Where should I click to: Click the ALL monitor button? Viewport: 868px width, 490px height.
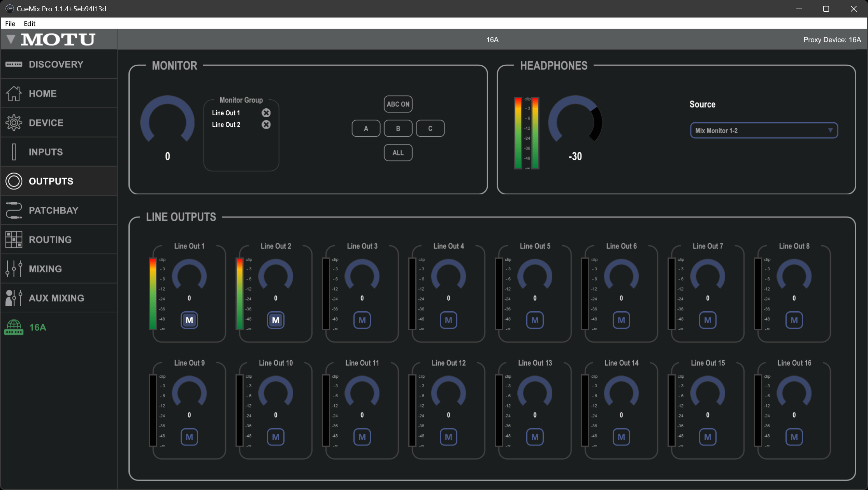(398, 153)
